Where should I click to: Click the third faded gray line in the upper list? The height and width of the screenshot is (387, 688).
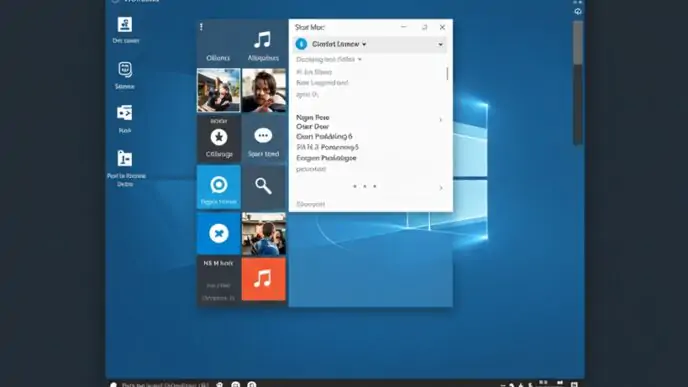click(x=307, y=94)
